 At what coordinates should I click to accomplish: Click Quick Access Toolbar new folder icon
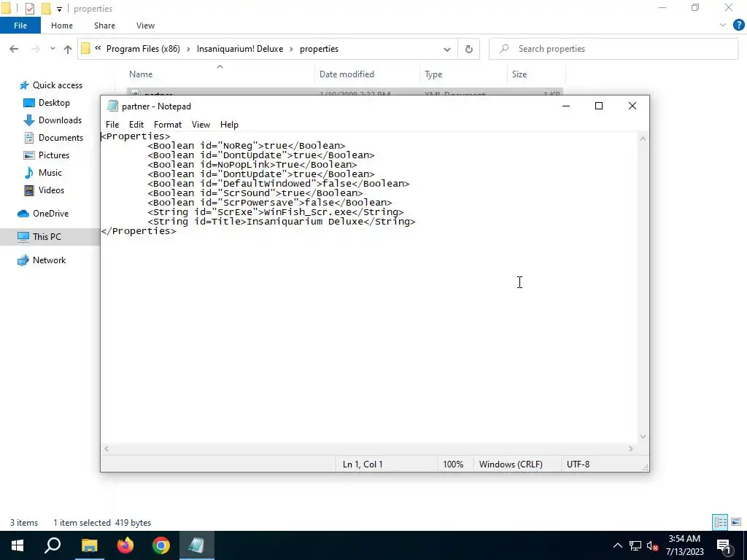(x=46, y=9)
